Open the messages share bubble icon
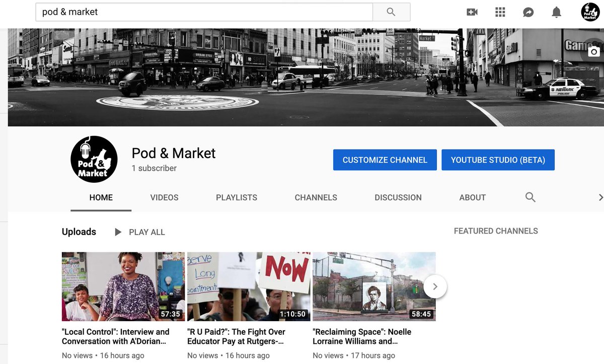The image size is (604, 364). tap(528, 12)
